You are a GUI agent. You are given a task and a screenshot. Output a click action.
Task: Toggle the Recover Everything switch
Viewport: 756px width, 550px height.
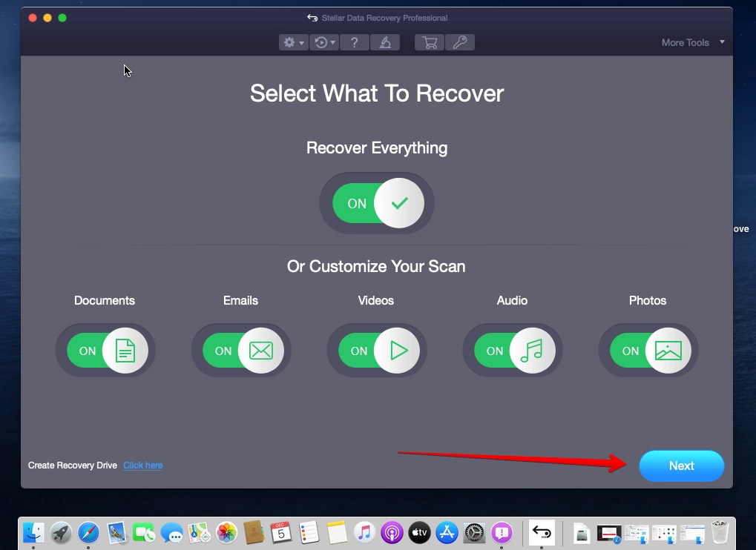tap(377, 203)
